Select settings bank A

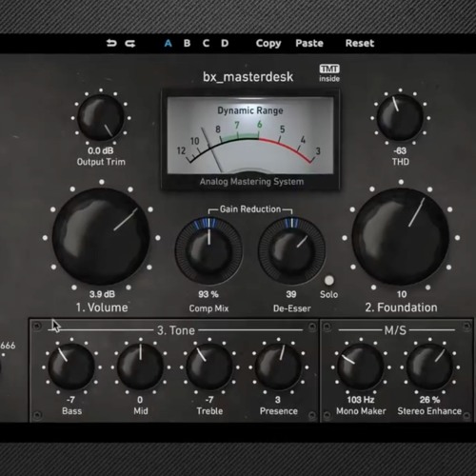tap(168, 43)
